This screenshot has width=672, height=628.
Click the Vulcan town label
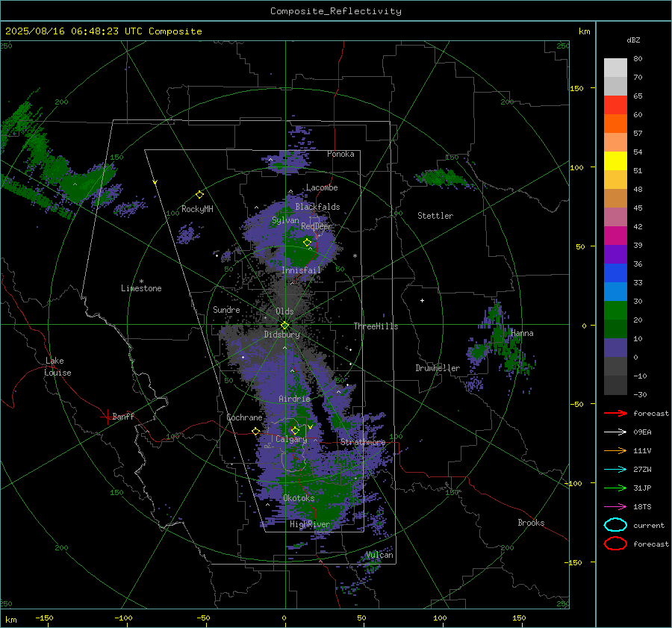[x=380, y=555]
